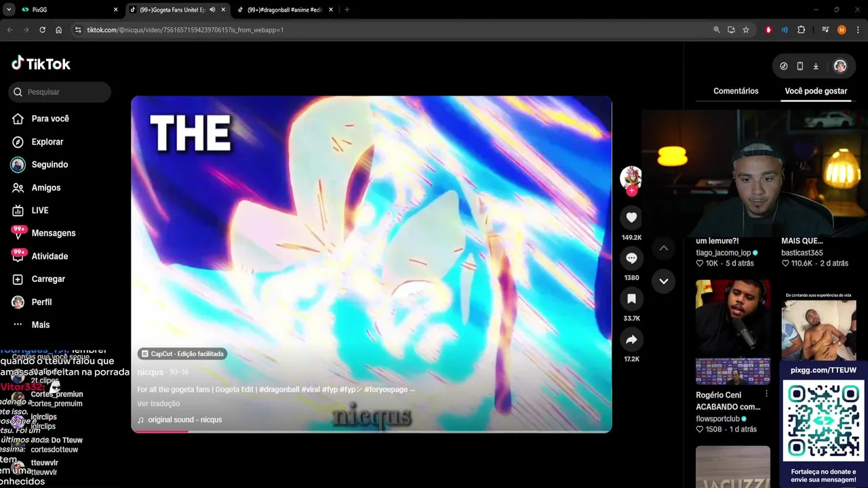
Task: Click the tiktok.com address bar
Action: click(393, 30)
